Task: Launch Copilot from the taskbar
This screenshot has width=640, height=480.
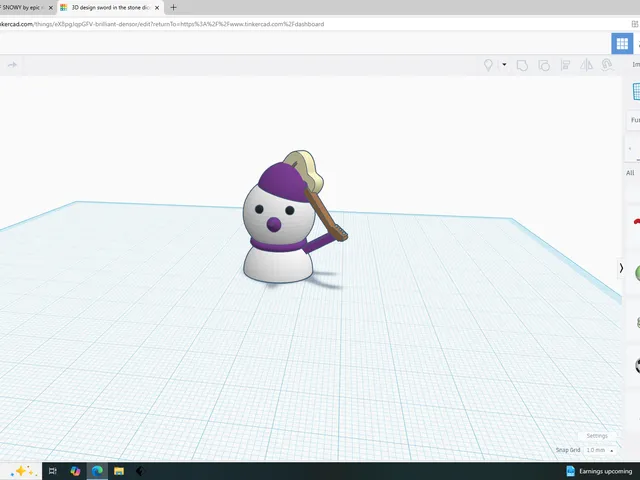Action: coord(75,471)
